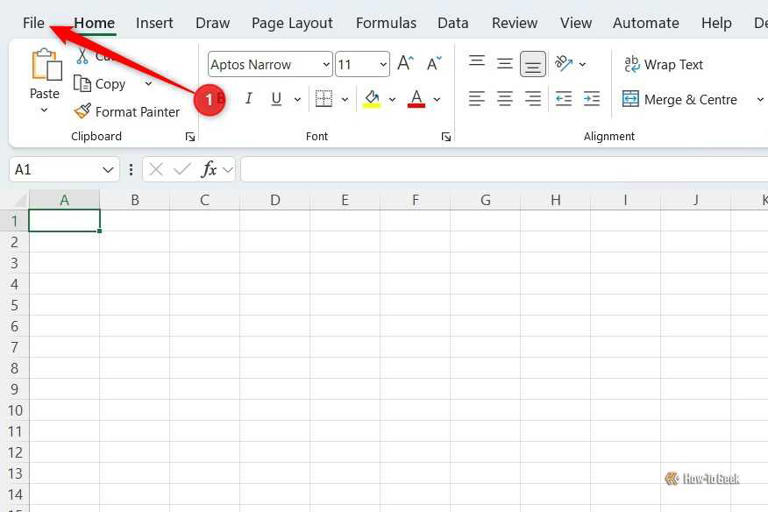Expand the underline style arrow
The image size is (768, 512).
point(297,99)
